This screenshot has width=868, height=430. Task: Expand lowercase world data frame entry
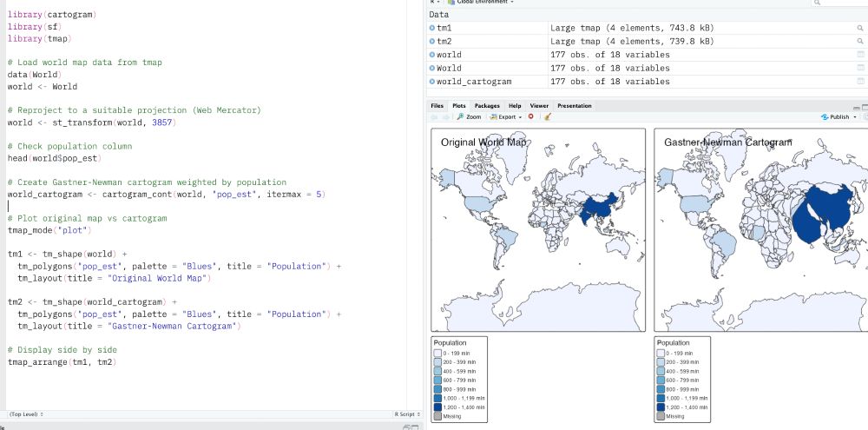[x=431, y=55]
